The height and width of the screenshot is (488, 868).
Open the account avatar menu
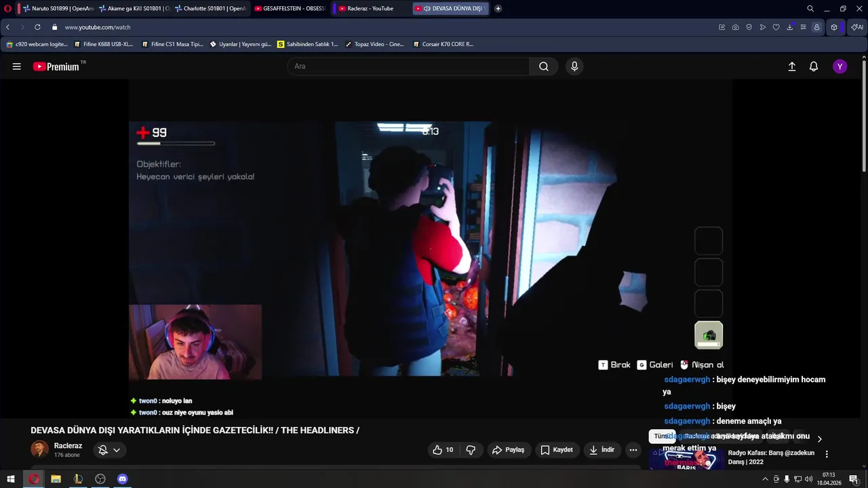840,66
